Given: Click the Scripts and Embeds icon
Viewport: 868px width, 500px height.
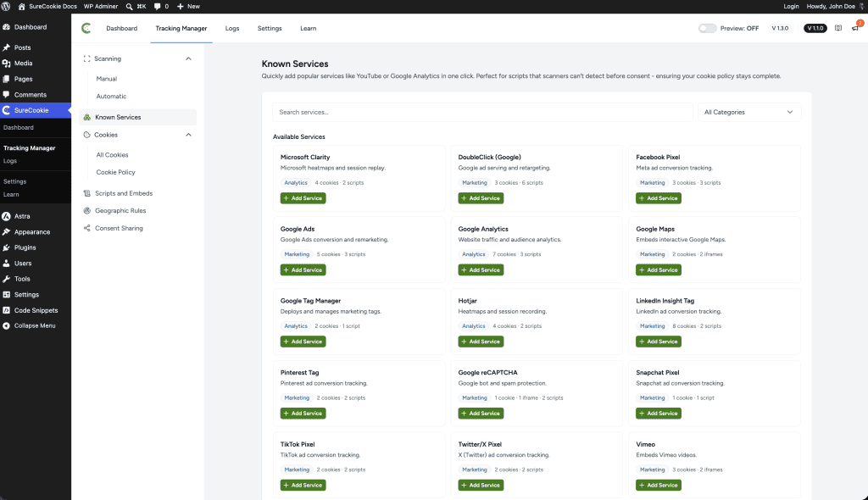Looking at the screenshot, I should [x=87, y=193].
